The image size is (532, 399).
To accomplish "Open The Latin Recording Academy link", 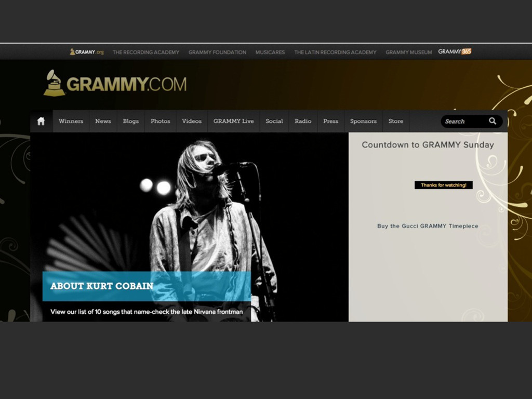I will click(x=335, y=52).
